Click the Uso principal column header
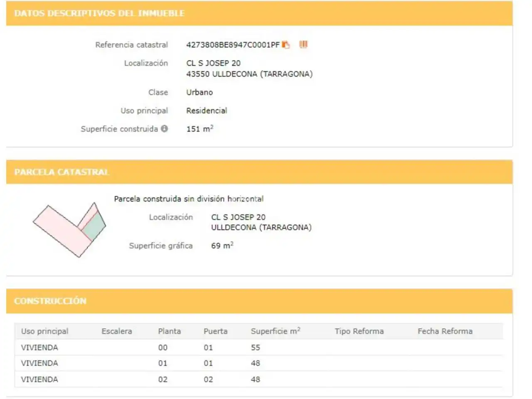Image resolution: width=532 pixels, height=399 pixels. (45, 331)
